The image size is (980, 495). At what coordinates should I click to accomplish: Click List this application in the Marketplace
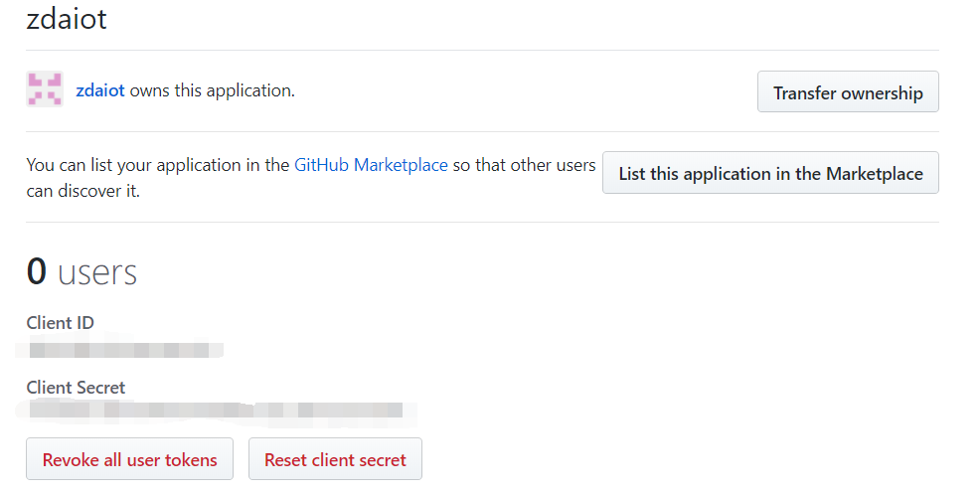click(770, 173)
